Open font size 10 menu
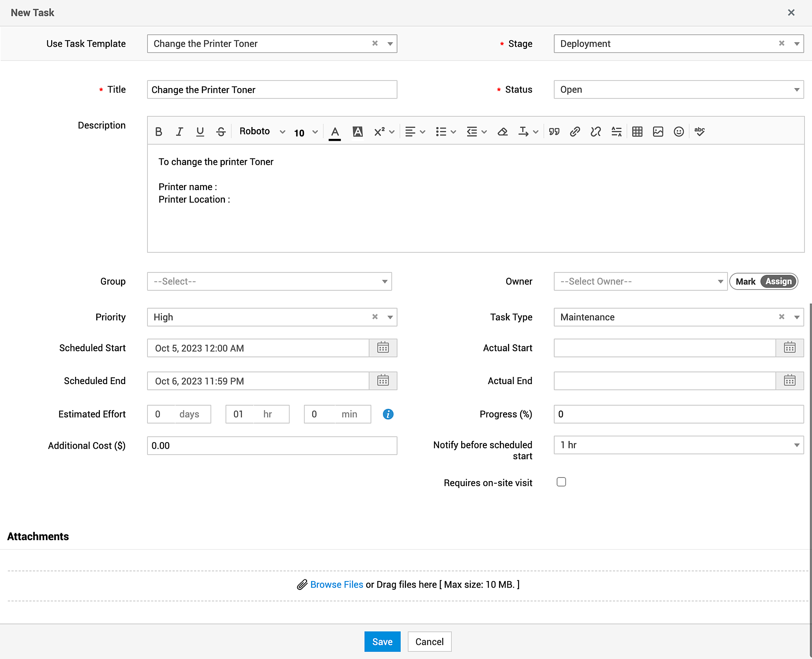The height and width of the screenshot is (659, 812). (x=305, y=132)
